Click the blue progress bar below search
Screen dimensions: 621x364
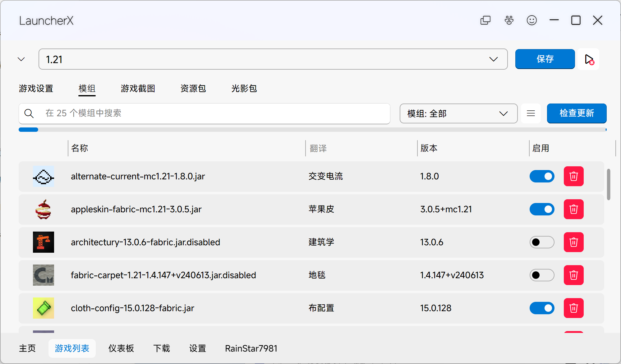(28, 130)
